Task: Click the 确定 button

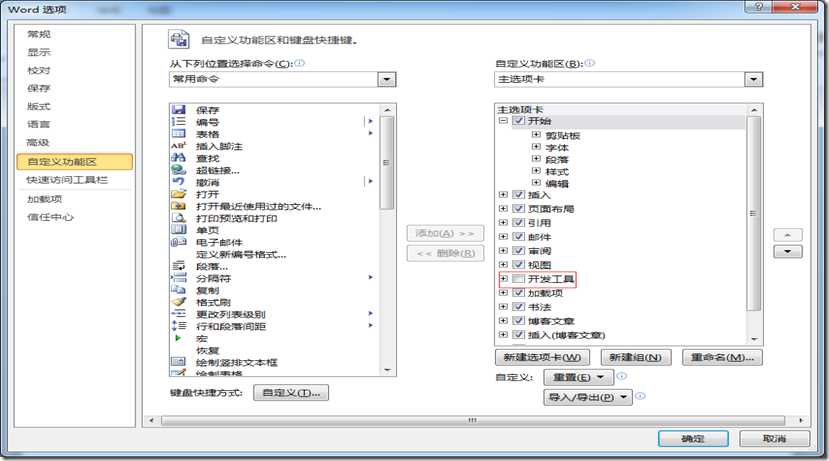Action: pos(693,438)
